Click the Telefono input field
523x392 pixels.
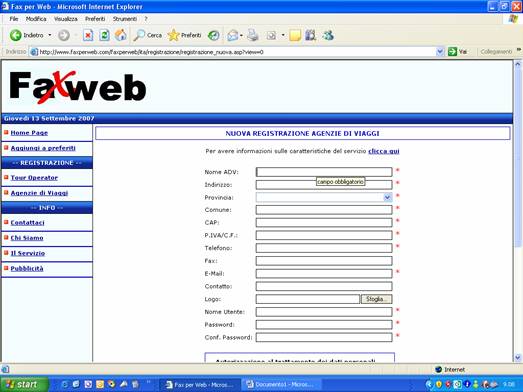pos(324,248)
